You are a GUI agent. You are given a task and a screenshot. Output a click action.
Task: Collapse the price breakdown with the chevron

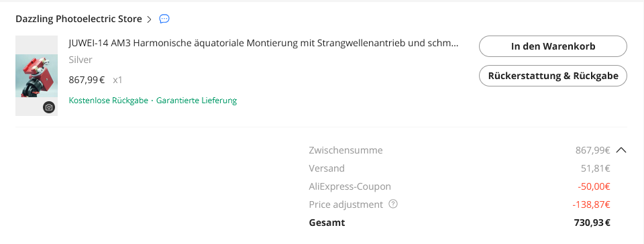tap(621, 150)
